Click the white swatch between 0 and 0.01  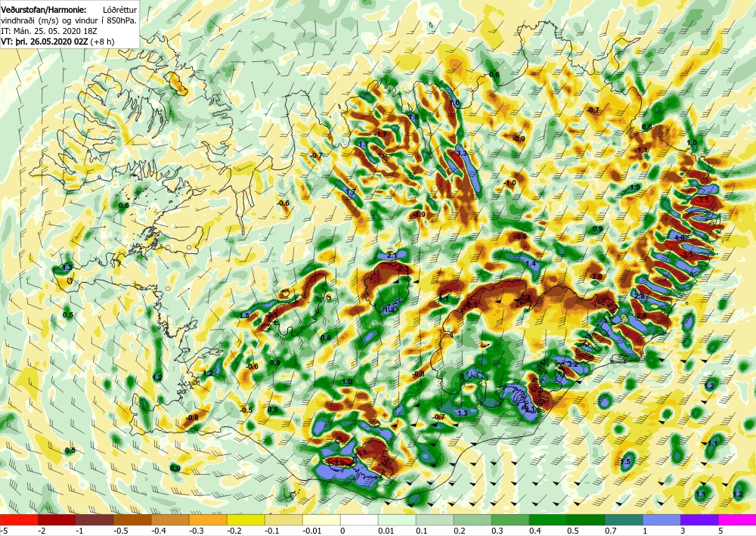pos(359,520)
